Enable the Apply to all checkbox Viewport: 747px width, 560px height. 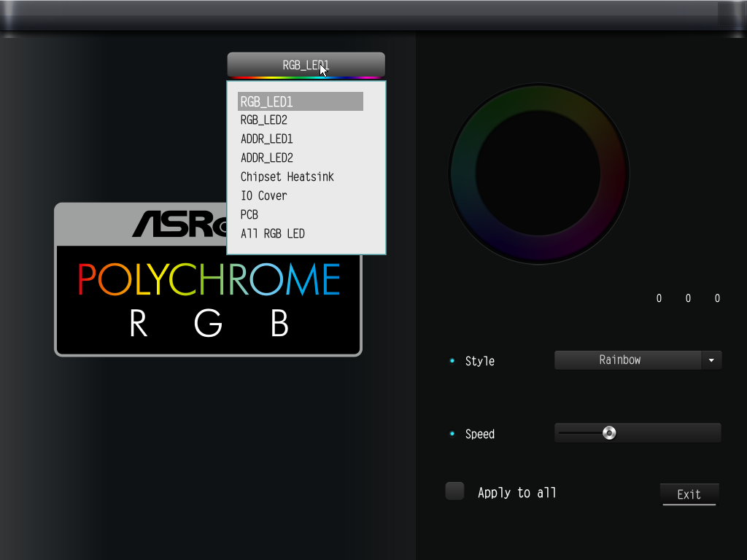click(x=454, y=491)
